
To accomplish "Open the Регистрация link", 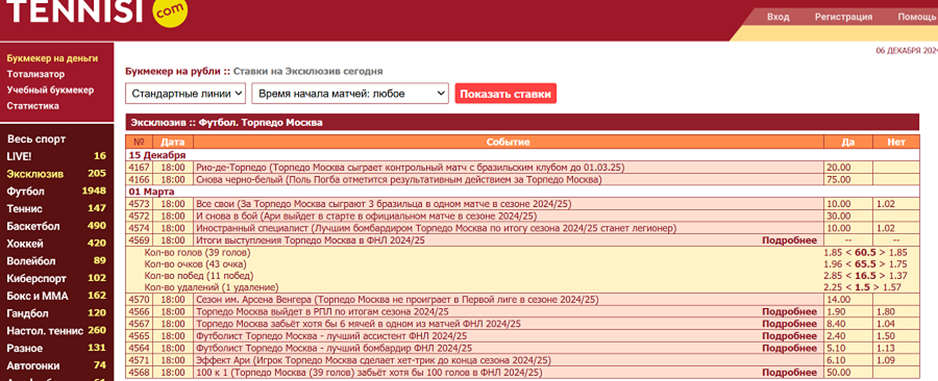I will 843,17.
